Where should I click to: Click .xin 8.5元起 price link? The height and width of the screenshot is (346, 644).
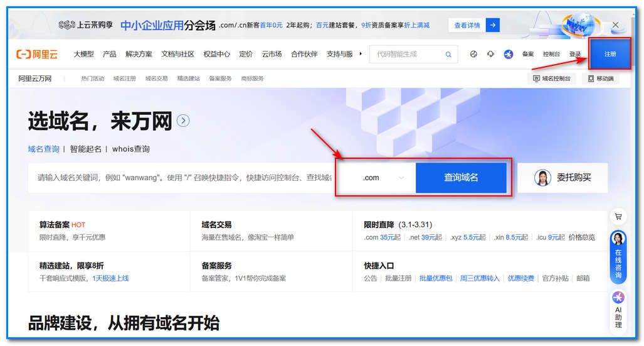pyautogui.click(x=511, y=237)
